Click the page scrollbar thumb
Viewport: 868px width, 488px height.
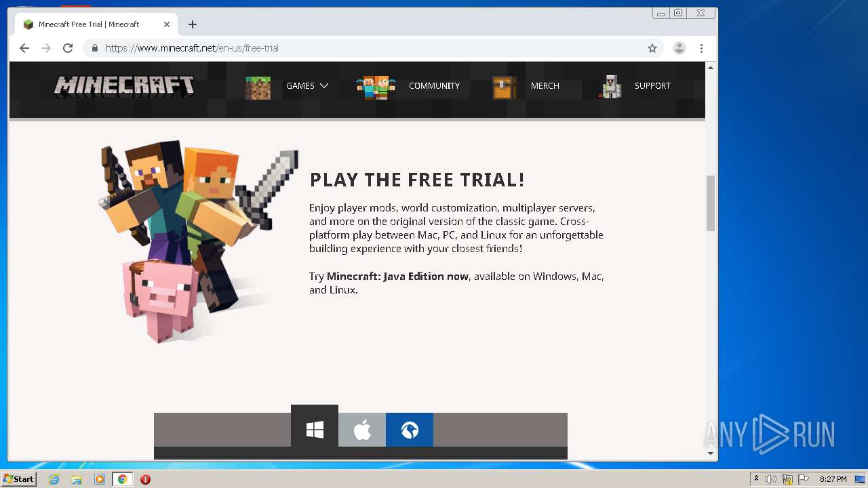(711, 203)
